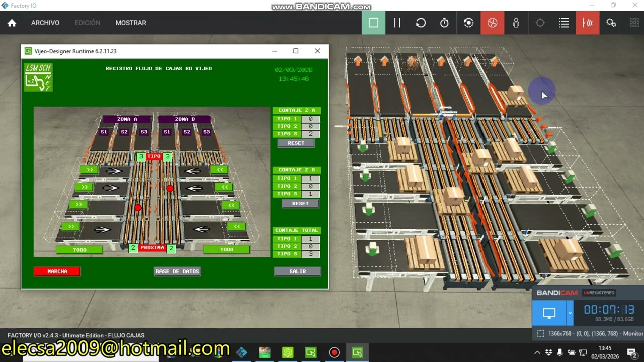The height and width of the screenshot is (362, 644).
Task: Click the CONTAJE TOTAL header
Action: (297, 231)
